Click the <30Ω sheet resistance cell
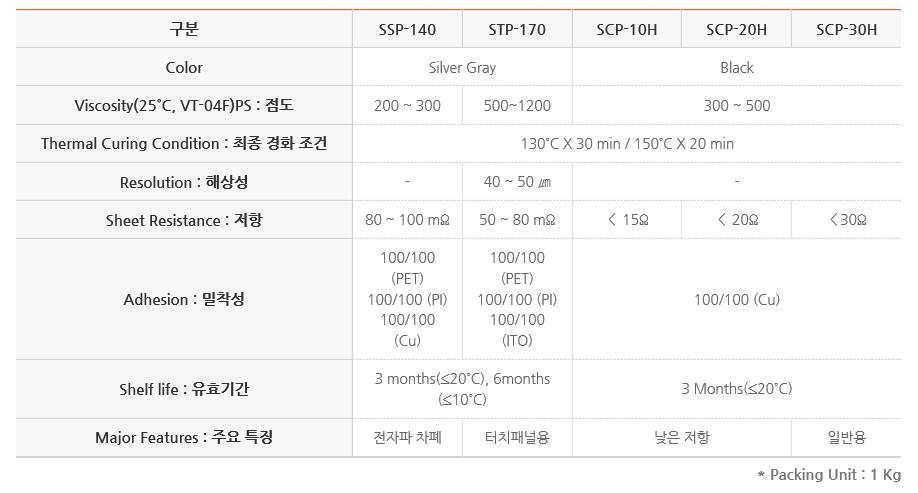The width and height of the screenshot is (918, 493). 846,220
